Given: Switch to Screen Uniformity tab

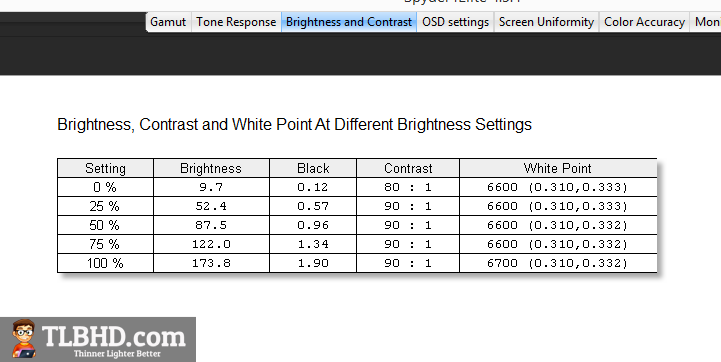Looking at the screenshot, I should 546,22.
